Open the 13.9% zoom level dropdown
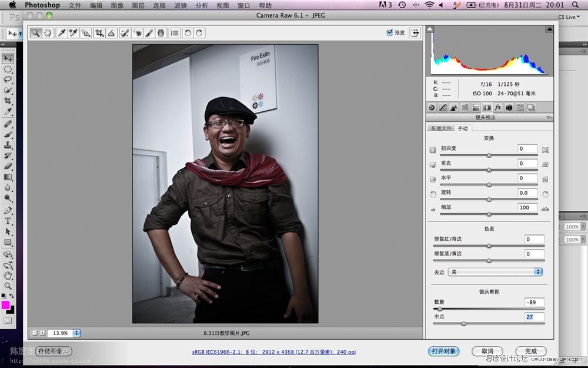This screenshot has height=368, width=588. click(x=76, y=333)
